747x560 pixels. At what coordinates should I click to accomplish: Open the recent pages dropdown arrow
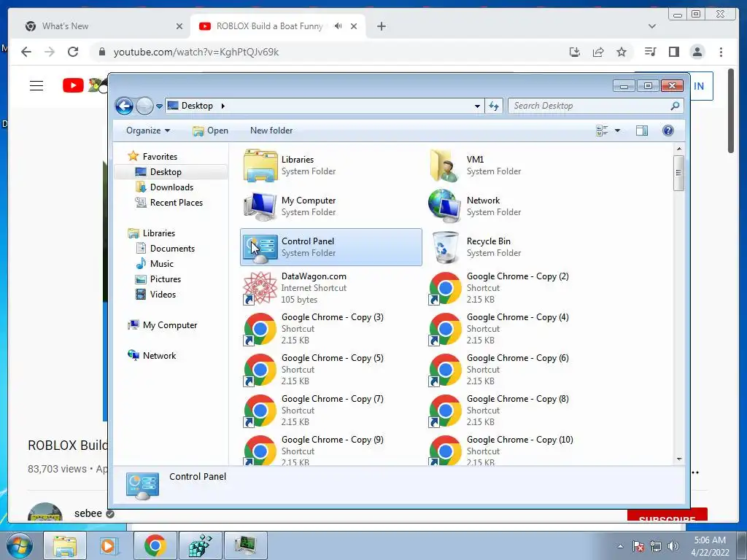tap(159, 106)
